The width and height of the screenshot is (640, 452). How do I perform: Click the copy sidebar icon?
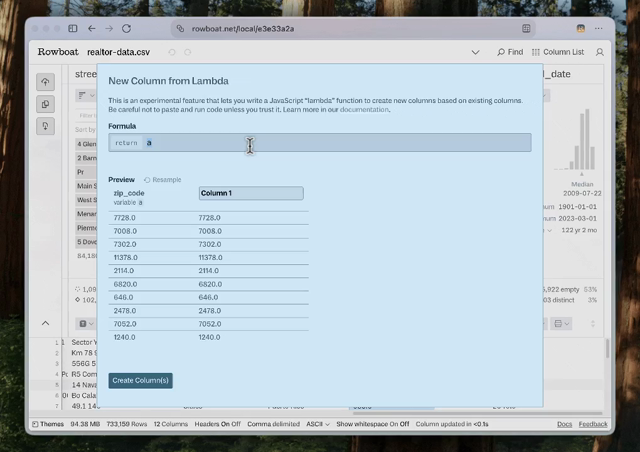point(45,104)
